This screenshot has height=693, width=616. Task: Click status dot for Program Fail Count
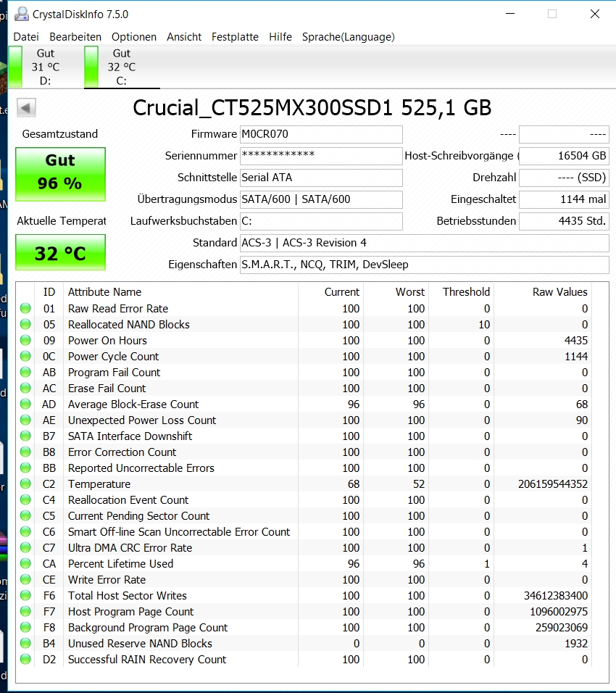point(25,372)
